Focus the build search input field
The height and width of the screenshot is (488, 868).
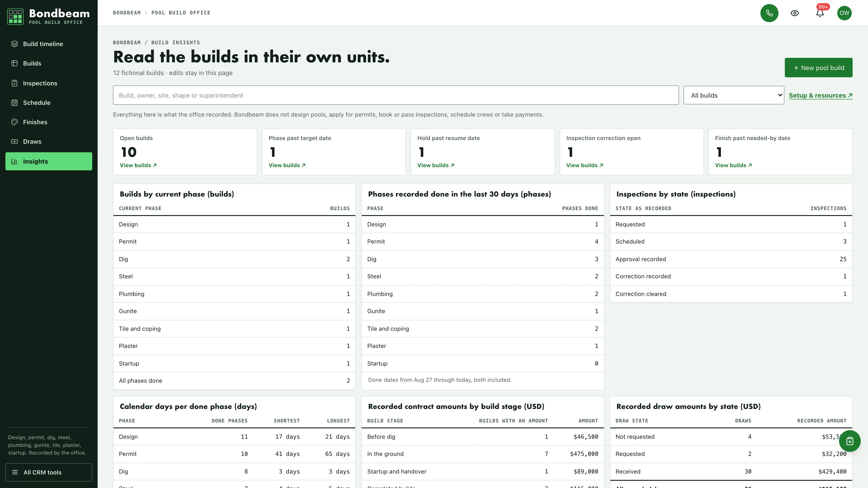point(396,95)
